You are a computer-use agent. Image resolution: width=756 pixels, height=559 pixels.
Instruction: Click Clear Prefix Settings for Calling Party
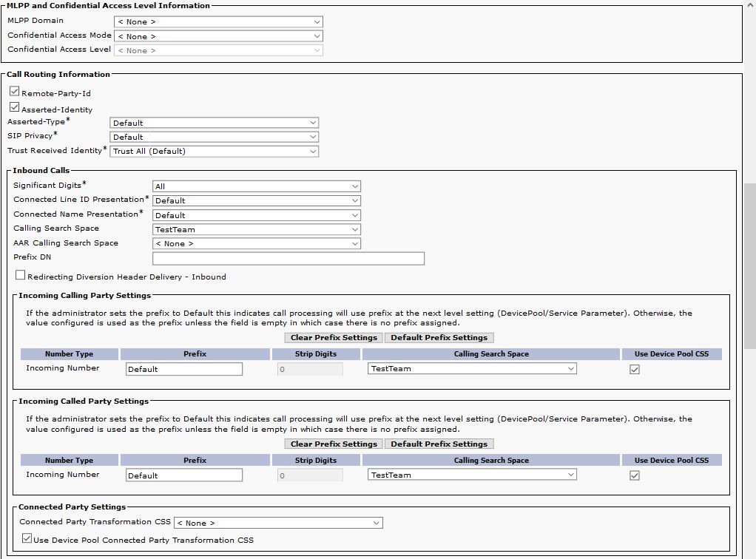[x=334, y=338]
